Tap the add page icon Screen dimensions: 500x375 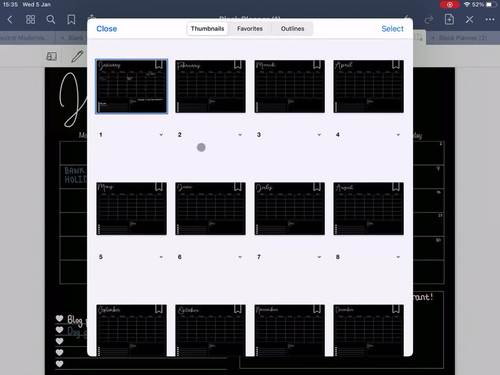(x=449, y=19)
